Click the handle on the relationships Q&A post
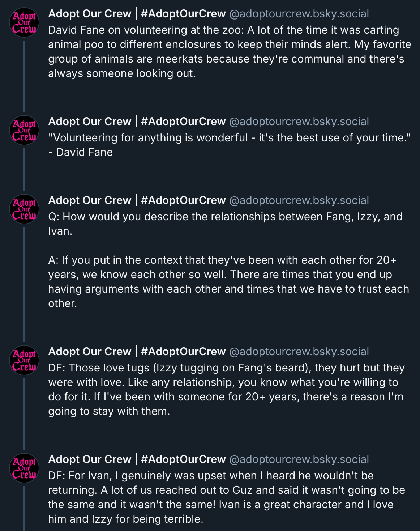Screen dimensions: 420x531 point(299,200)
